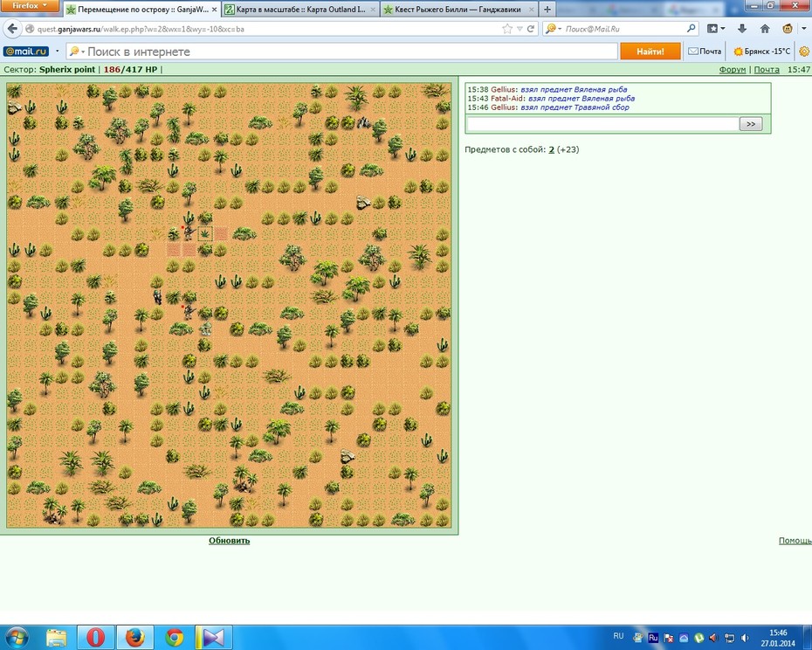Open the carried items count link '2'

point(552,149)
